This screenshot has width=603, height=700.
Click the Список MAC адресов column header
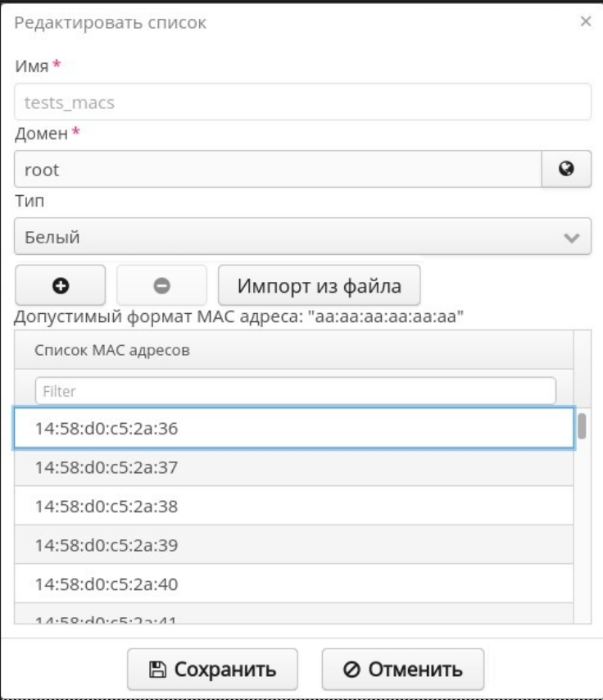pos(293,350)
